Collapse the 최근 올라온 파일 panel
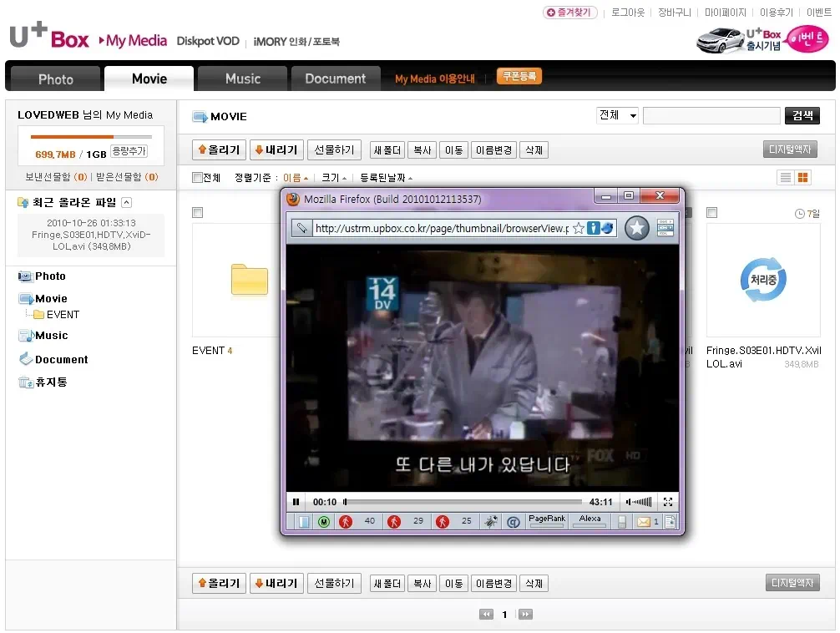The image size is (840, 633). click(x=129, y=202)
